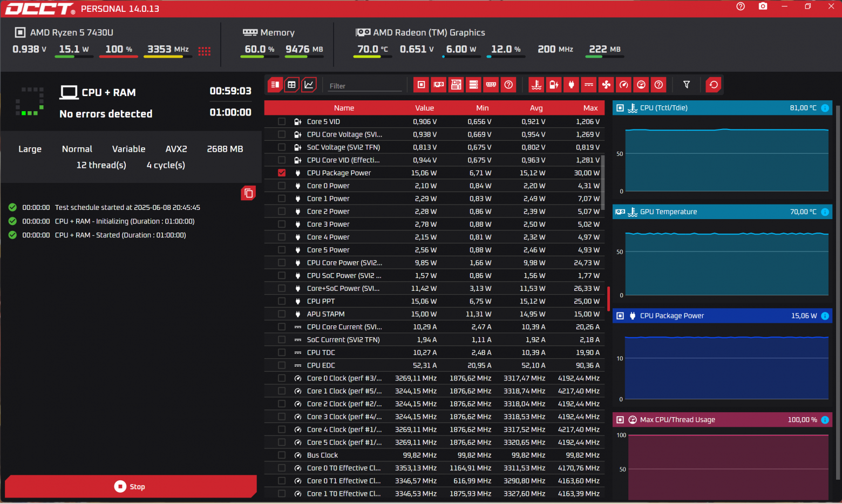The height and width of the screenshot is (504, 842).
Task: Enable the SoC Voltage (SVI2 TFN) checkbox
Action: point(282,147)
